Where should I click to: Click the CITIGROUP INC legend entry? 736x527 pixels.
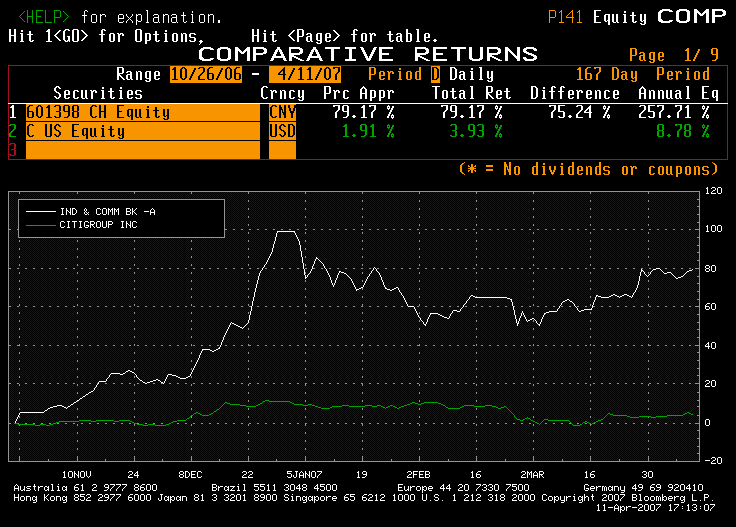click(98, 225)
